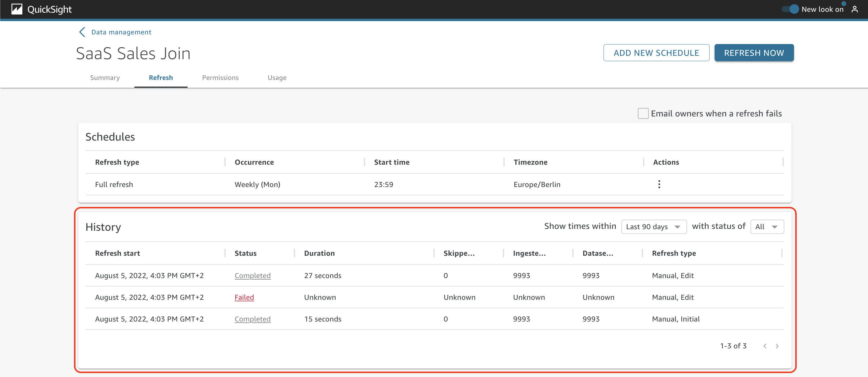
Task: Go to next history page arrow
Action: [777, 346]
